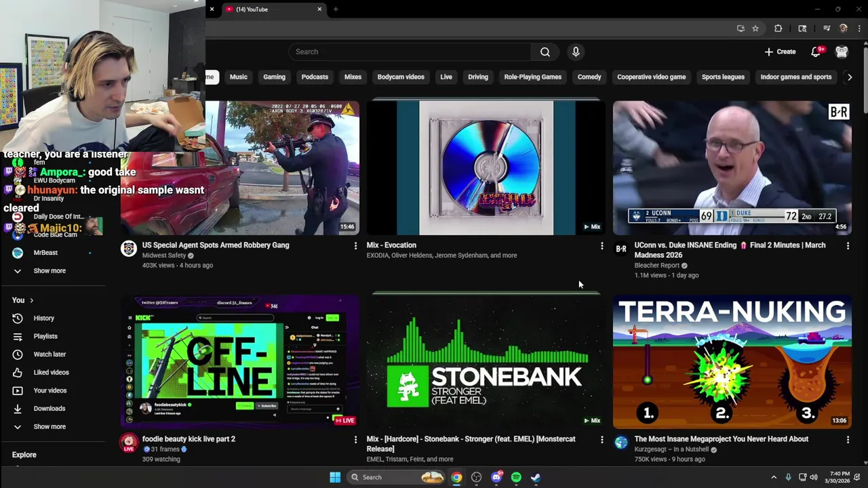Screen dimensions: 868x488
Task: Open the Chrome profile avatar
Action: point(844,28)
